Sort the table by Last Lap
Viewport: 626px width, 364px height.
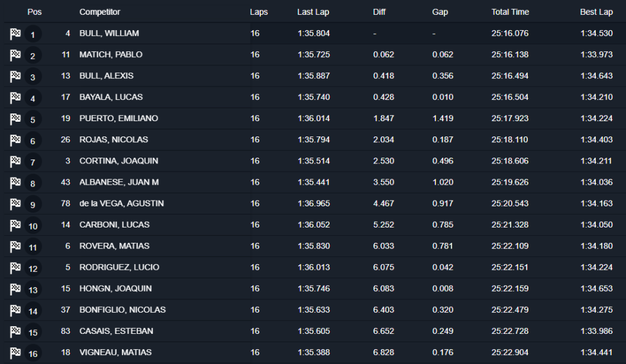tap(313, 12)
